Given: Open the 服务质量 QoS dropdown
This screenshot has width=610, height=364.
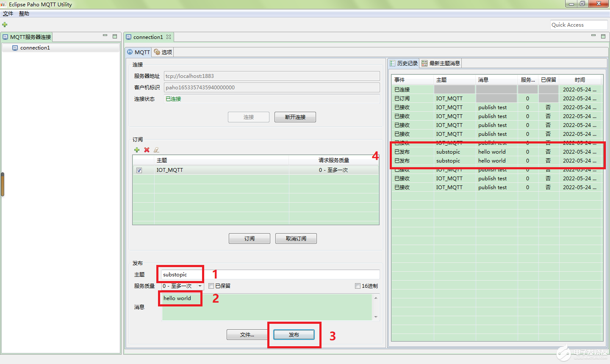Looking at the screenshot, I should click(200, 286).
